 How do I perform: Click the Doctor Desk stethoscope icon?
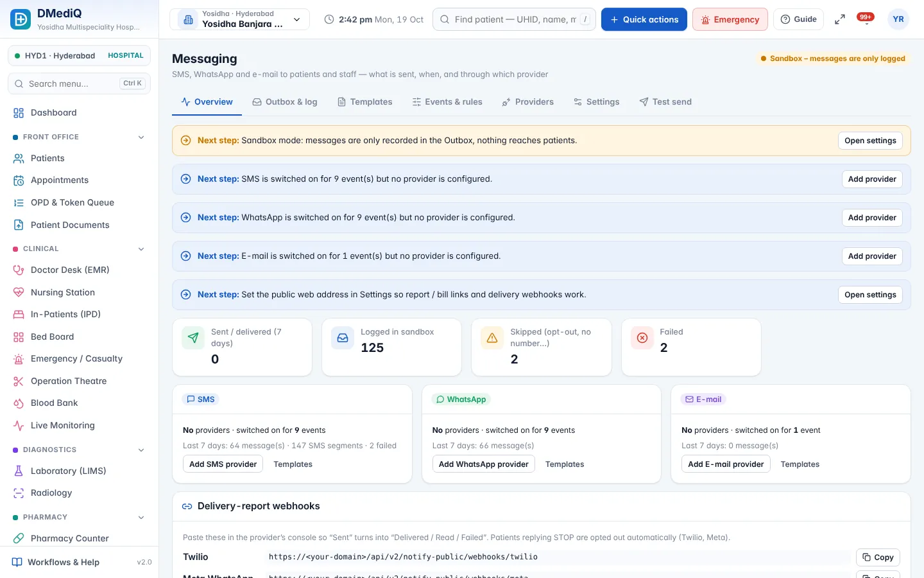click(x=19, y=270)
